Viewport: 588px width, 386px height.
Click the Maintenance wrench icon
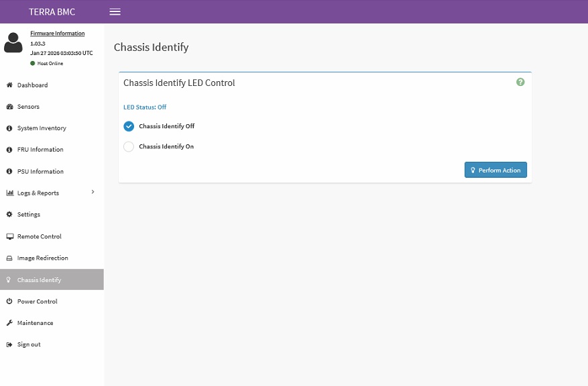pos(9,322)
